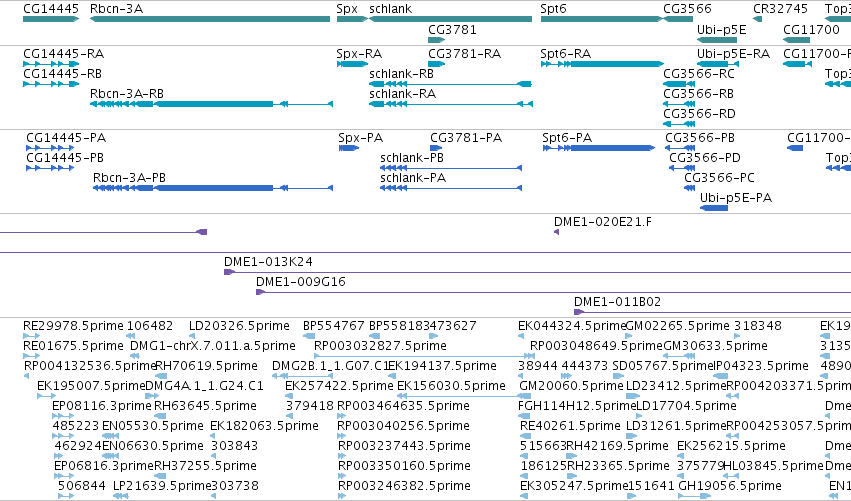The width and height of the screenshot is (851, 501).
Task: Select the DME1-013K24 clone label
Action: pyautogui.click(x=268, y=262)
